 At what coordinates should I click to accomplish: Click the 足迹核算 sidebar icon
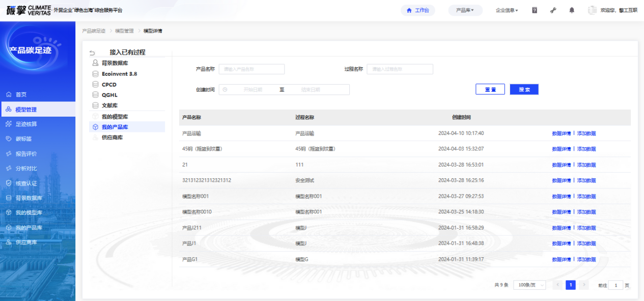[x=9, y=124]
